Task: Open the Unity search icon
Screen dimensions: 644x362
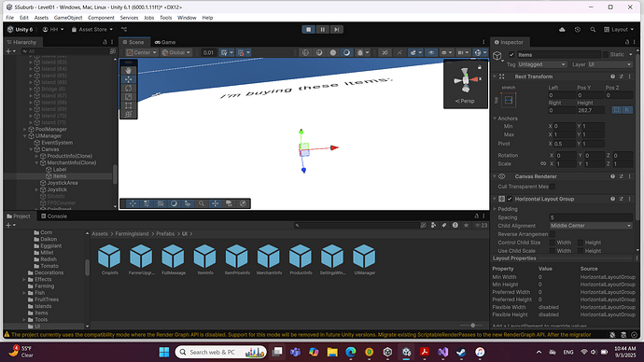Action: coord(593,30)
